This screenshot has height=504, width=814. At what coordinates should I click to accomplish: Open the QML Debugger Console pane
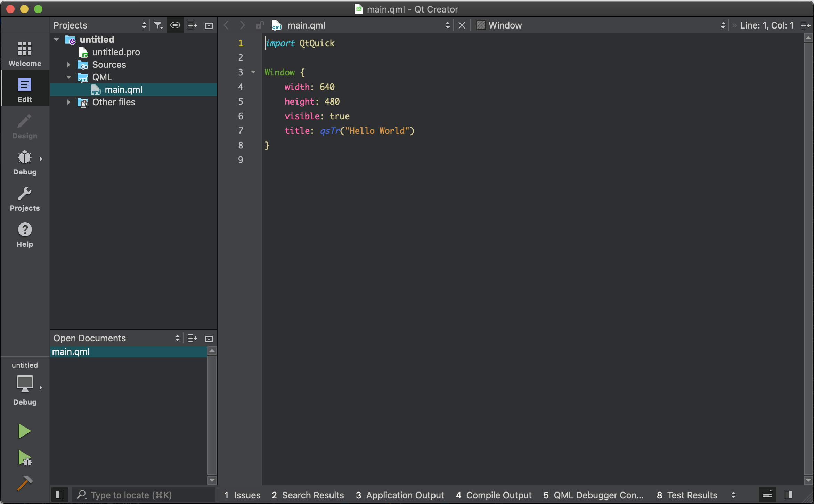[x=593, y=495]
